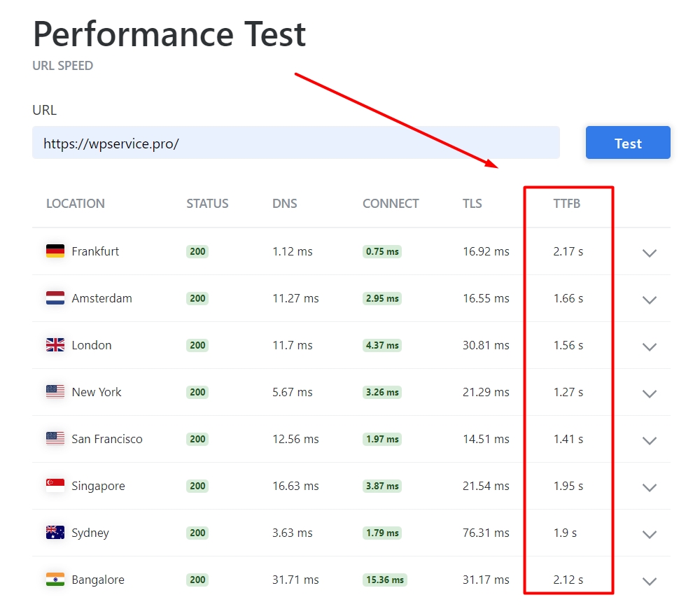Click the 3.87 ms connect badge
700x616 pixels.
coord(382,486)
